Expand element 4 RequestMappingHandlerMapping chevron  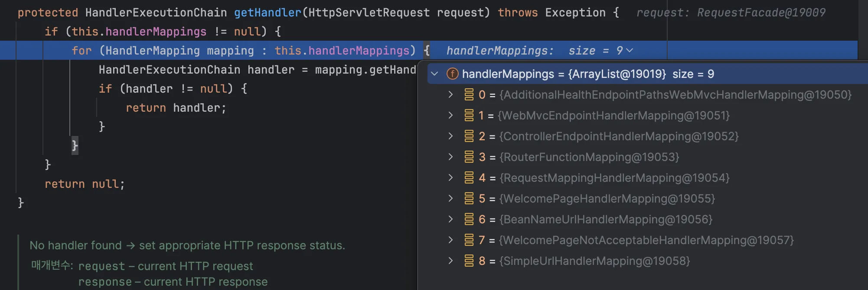pyautogui.click(x=450, y=178)
